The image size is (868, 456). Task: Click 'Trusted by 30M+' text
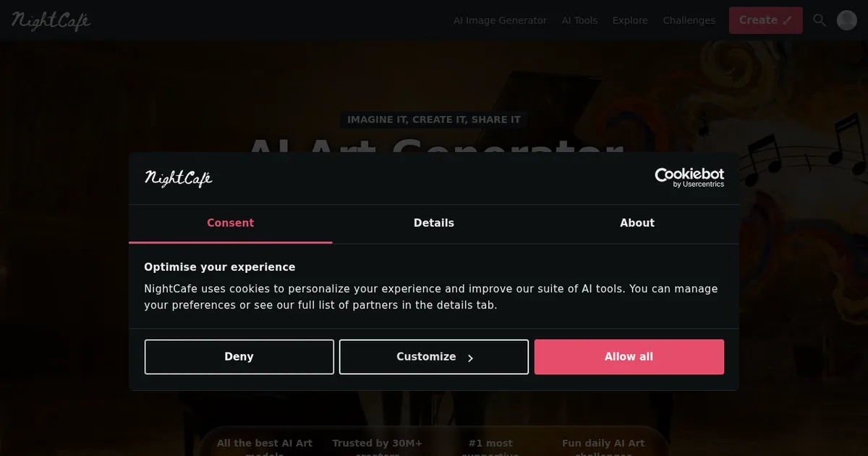click(x=378, y=443)
